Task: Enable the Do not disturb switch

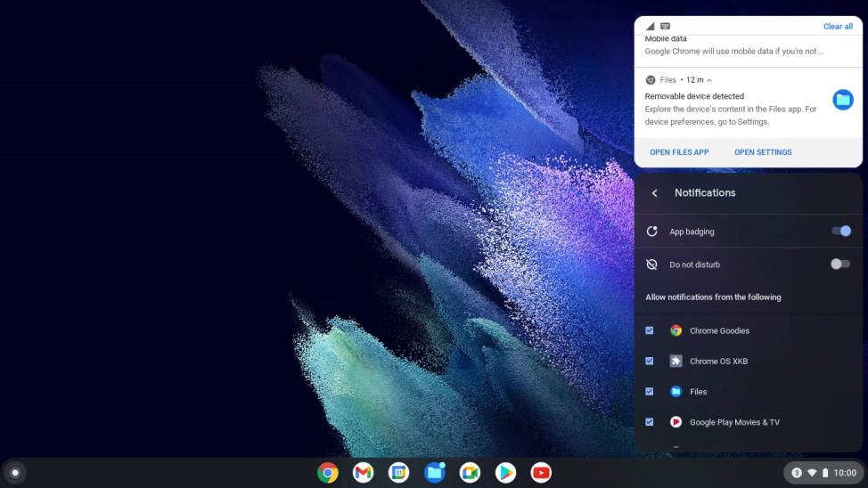Action: [841, 264]
